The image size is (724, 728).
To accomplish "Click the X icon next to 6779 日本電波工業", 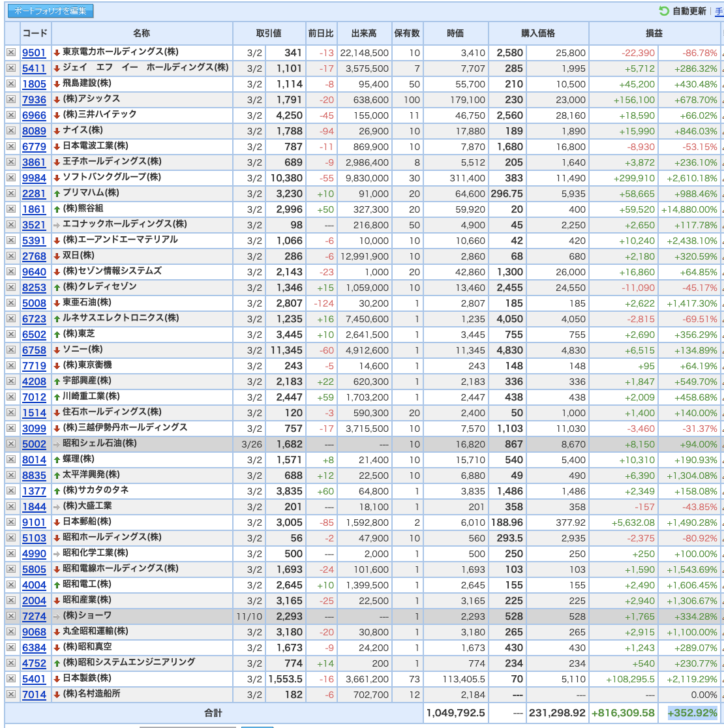I will click(11, 147).
